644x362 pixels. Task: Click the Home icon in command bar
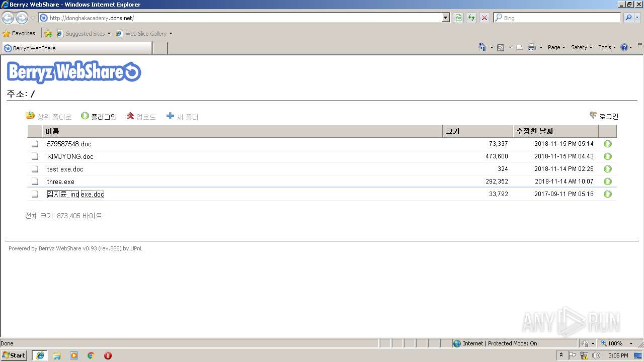[482, 47]
